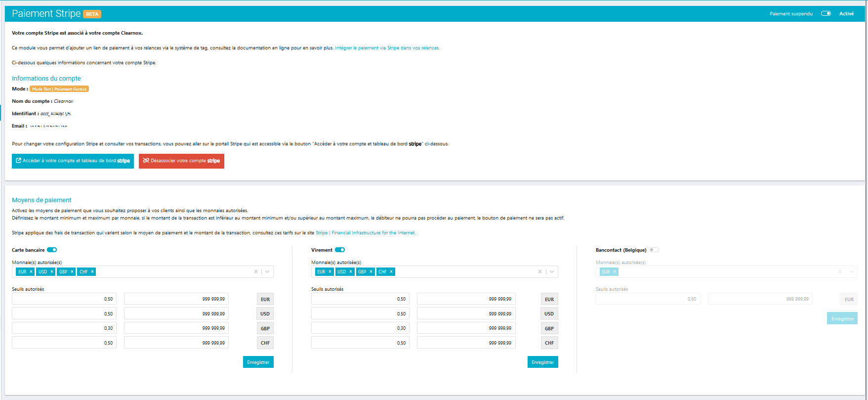This screenshot has width=868, height=400.
Task: Click Virement GBP minimum amount field
Action: 360,328
